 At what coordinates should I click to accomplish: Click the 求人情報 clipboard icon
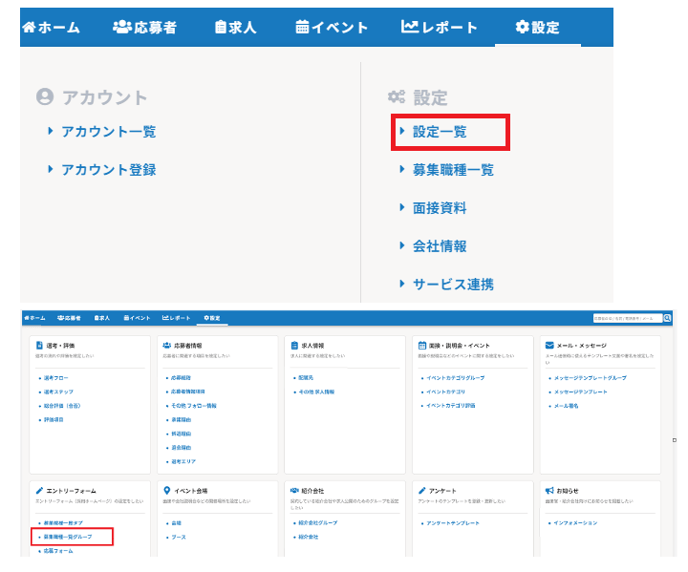point(294,345)
